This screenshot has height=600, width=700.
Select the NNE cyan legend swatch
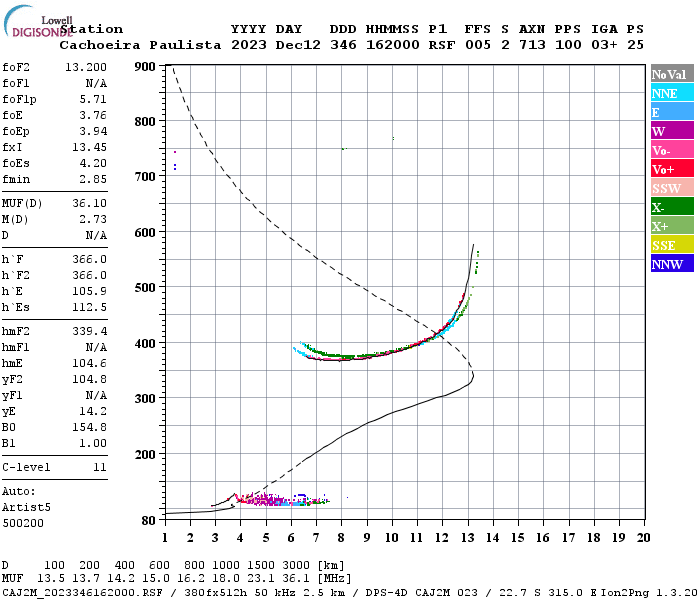click(672, 93)
